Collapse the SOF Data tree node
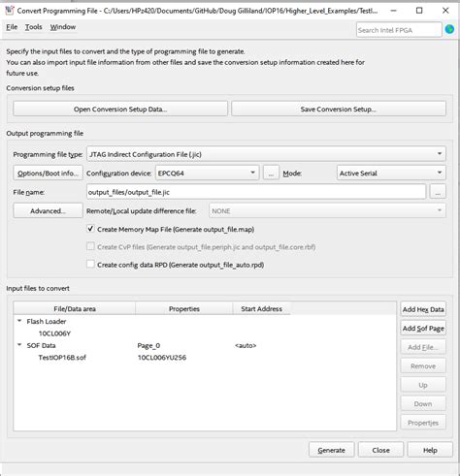This screenshot has width=460, height=476. pos(19,345)
